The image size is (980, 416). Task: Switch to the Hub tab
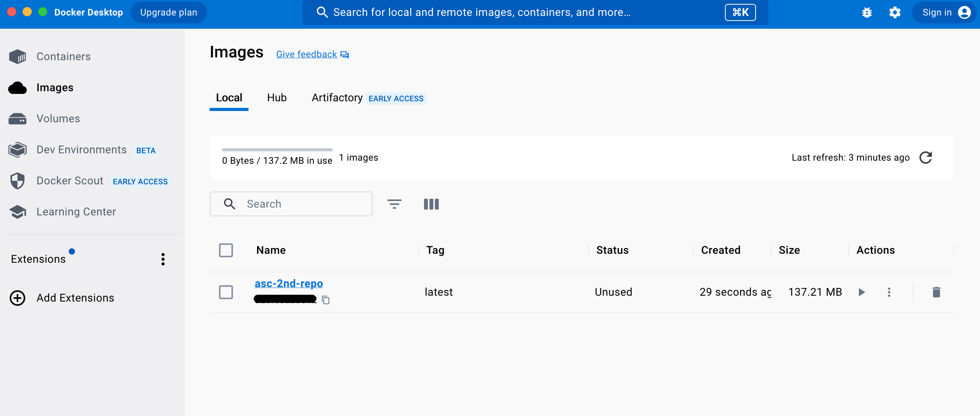pyautogui.click(x=277, y=98)
